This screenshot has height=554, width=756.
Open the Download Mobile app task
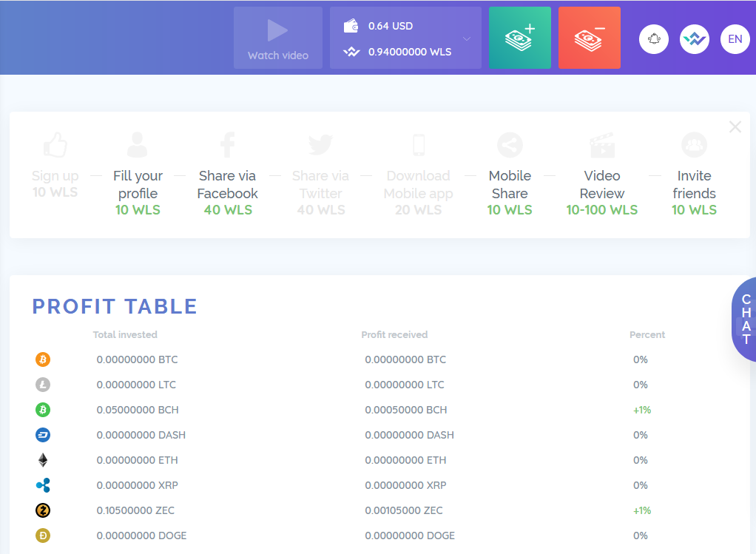tap(419, 185)
